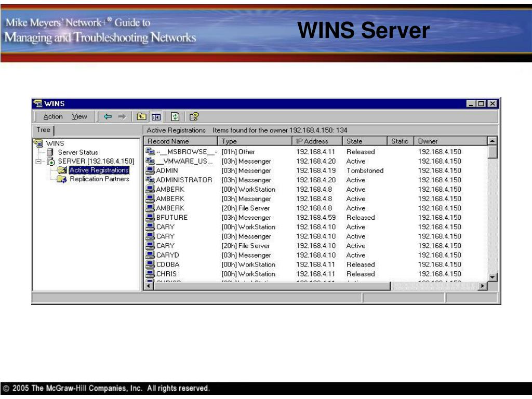Click the computer icon beside CHRIS record

[x=150, y=273]
